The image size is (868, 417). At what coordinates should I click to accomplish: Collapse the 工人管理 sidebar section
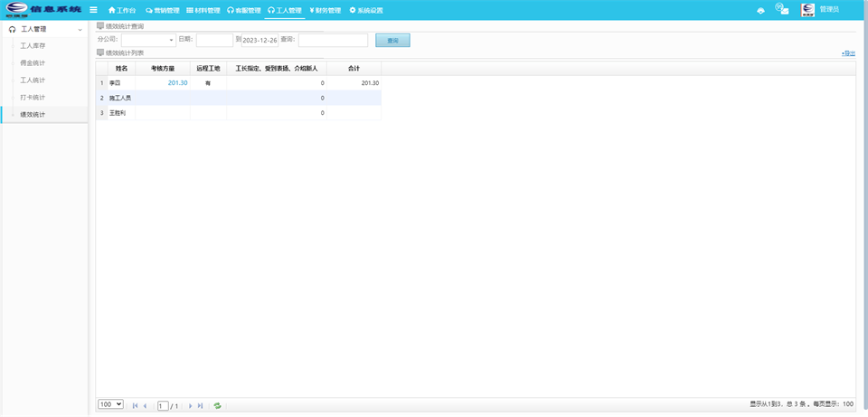[x=80, y=30]
